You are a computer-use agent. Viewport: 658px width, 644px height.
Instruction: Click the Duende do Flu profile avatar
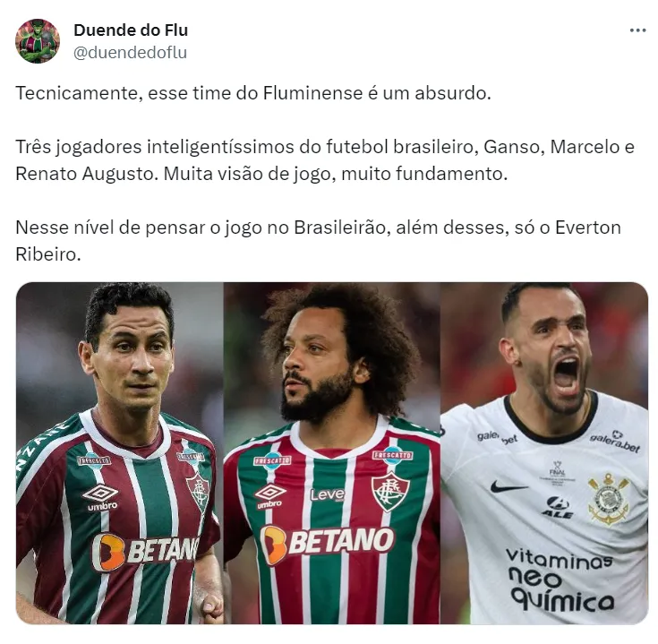pos(38,40)
